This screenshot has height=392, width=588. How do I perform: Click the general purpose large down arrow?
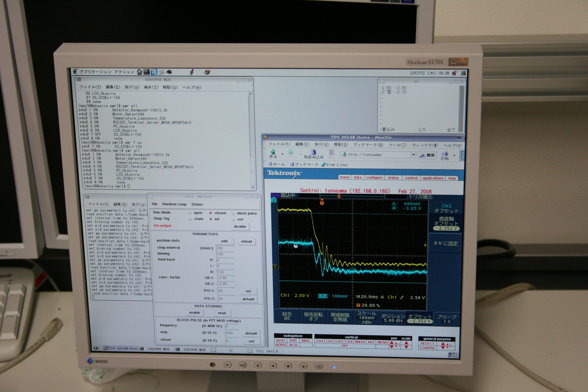443,348
